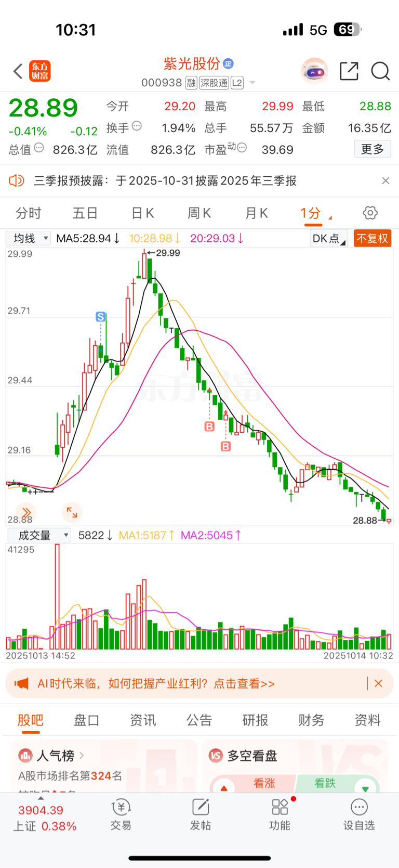The image size is (399, 868).
Task: Expand the 上证 index bar arrow
Action: 41,798
